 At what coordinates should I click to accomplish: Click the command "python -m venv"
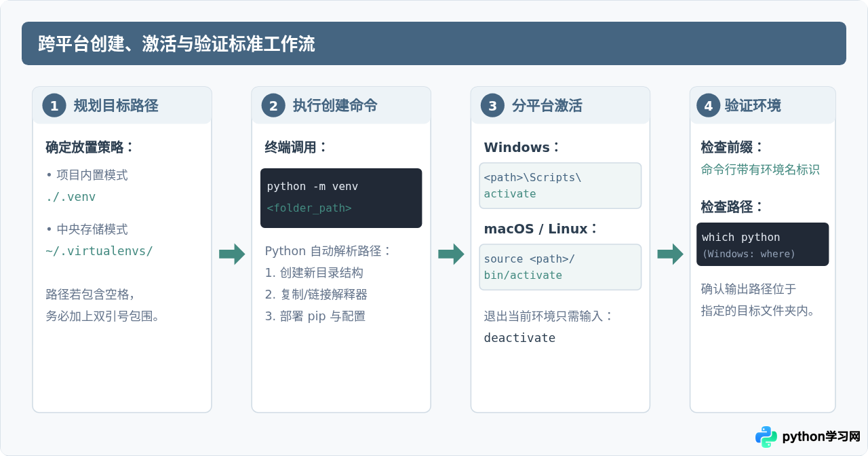click(313, 186)
